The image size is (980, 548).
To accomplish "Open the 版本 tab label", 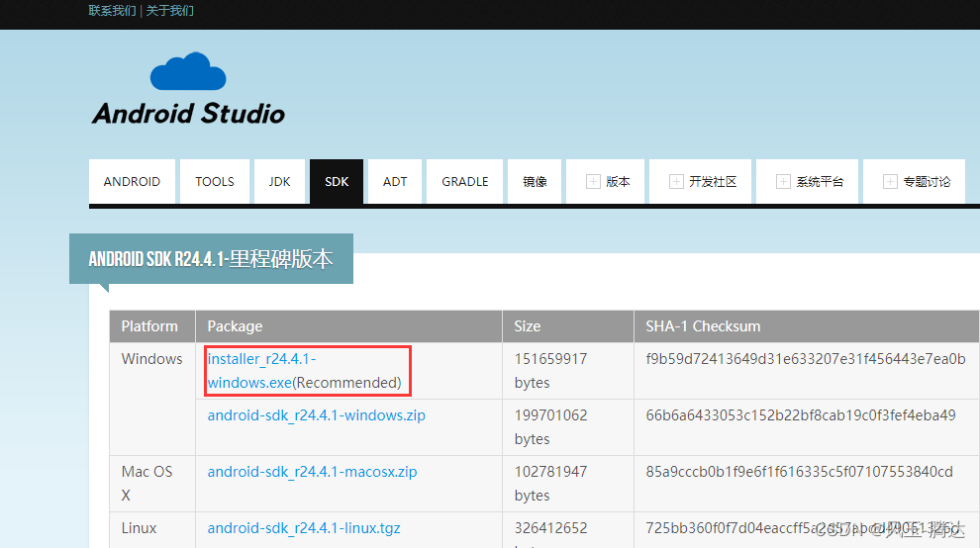I will (618, 181).
